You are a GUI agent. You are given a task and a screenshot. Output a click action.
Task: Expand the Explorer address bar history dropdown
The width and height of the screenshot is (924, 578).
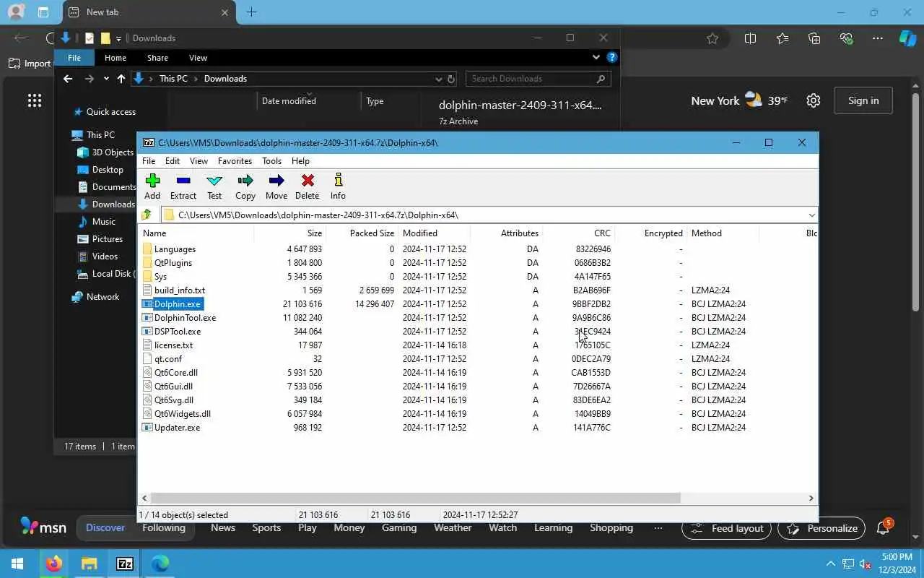[438, 79]
